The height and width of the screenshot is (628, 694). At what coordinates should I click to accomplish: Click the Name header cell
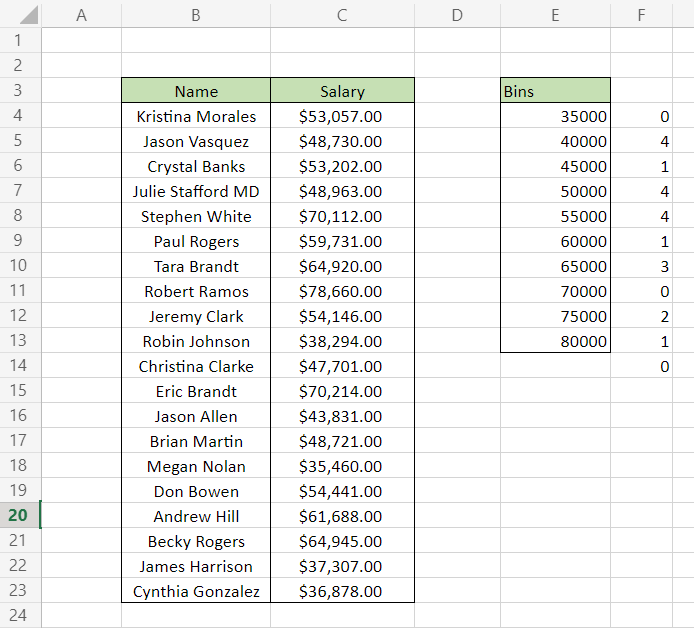click(x=196, y=91)
